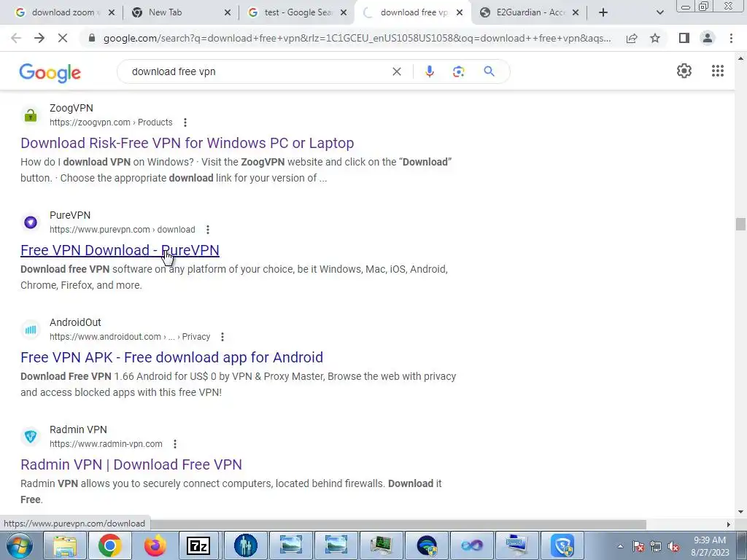Click the ZoogVPN favicon
The image size is (747, 560).
(31, 115)
